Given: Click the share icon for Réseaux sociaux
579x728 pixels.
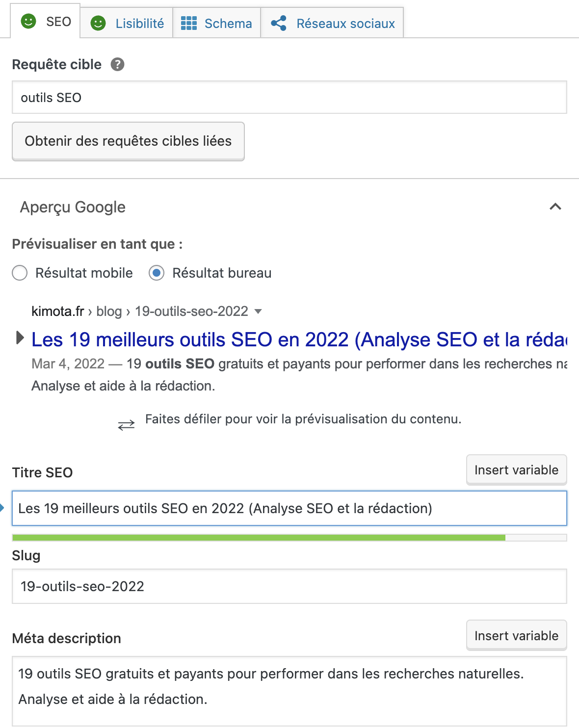Looking at the screenshot, I should point(279,23).
